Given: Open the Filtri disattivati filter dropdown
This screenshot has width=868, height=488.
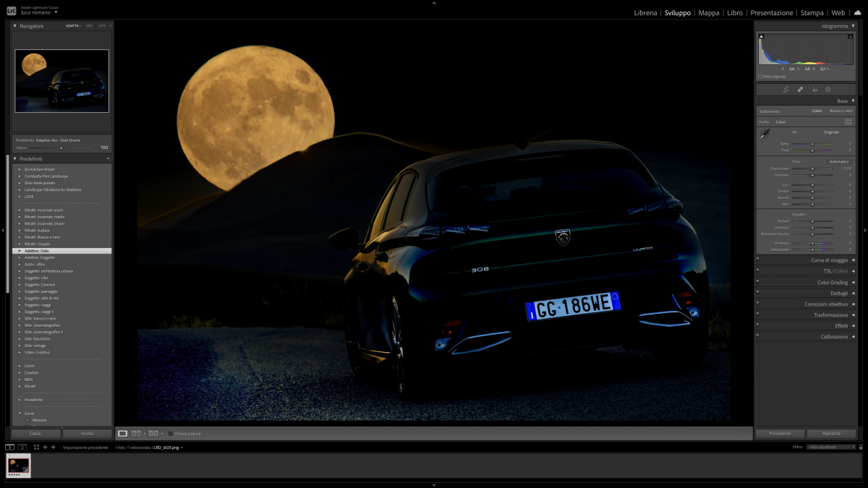Looking at the screenshot, I should tap(831, 448).
